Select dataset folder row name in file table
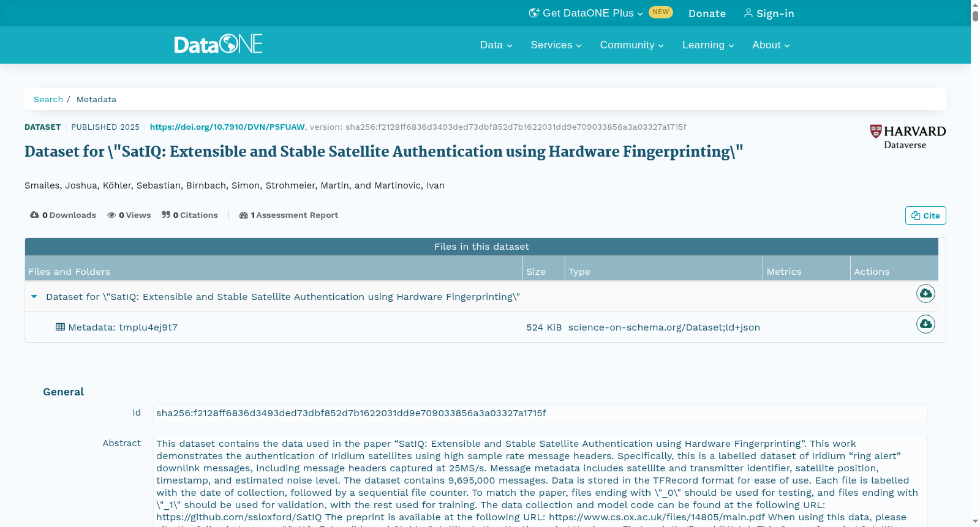 tap(283, 297)
